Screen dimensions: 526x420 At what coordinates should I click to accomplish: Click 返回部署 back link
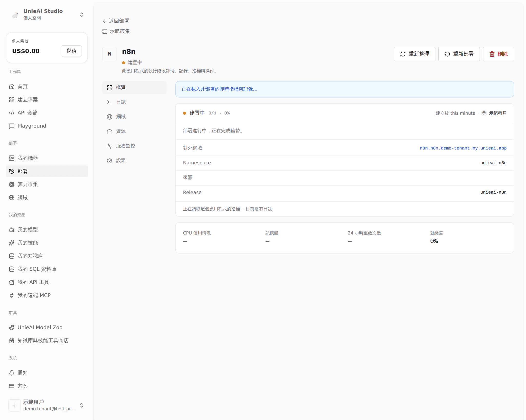click(x=116, y=21)
